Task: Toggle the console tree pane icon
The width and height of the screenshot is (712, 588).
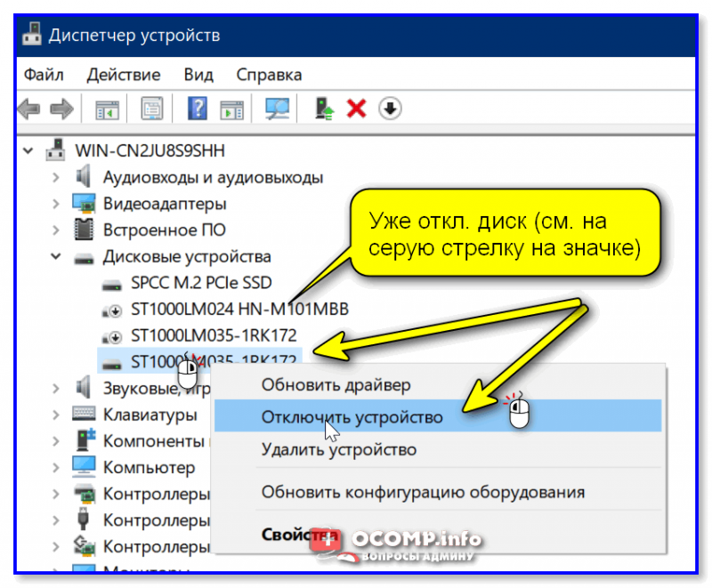Action: (x=107, y=109)
